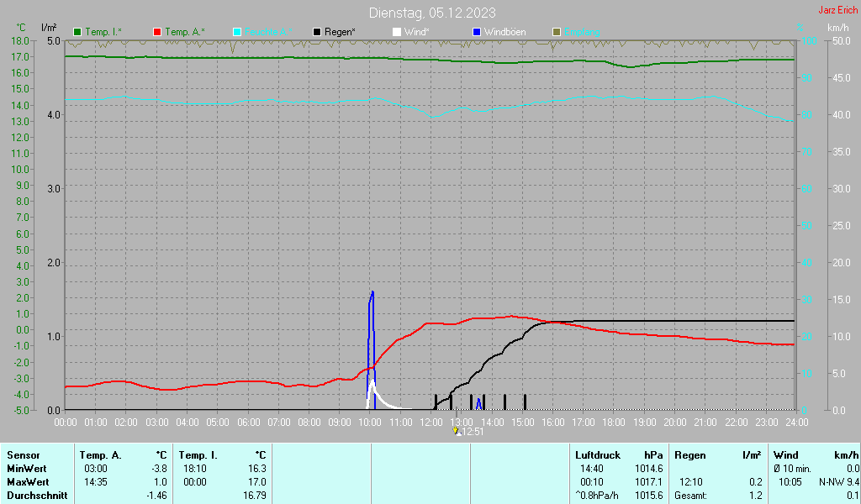The height and width of the screenshot is (504, 861).
Task: Click the small blue gust spike near 13:30
Action: tap(478, 402)
